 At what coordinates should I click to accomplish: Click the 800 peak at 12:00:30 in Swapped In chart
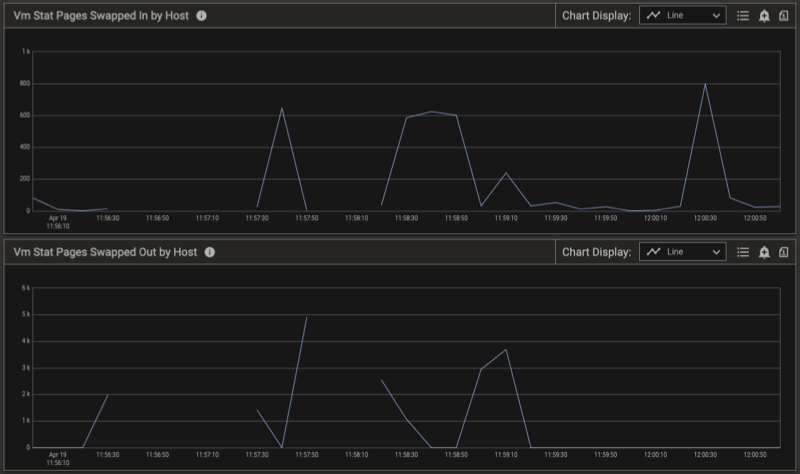pyautogui.click(x=705, y=84)
